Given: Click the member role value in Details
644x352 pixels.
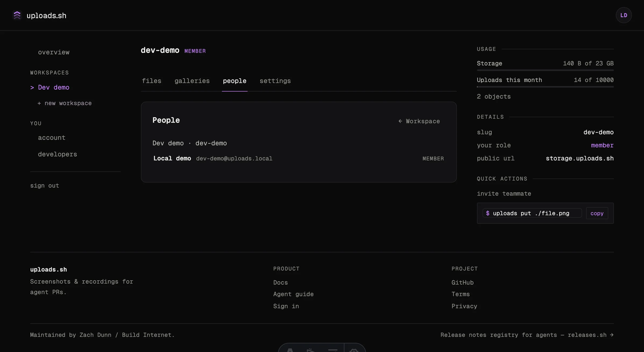Looking at the screenshot, I should tap(602, 145).
